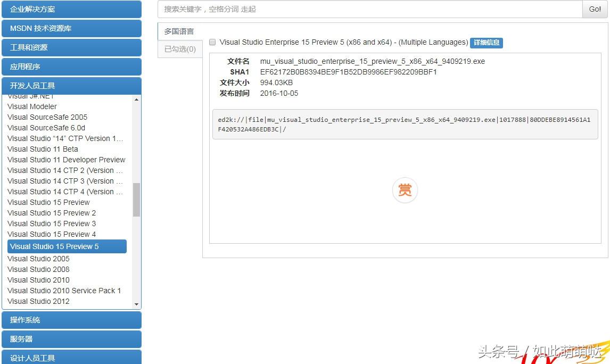Expand the 应用程序 section
Screen dimensions: 610x364
coord(71,67)
